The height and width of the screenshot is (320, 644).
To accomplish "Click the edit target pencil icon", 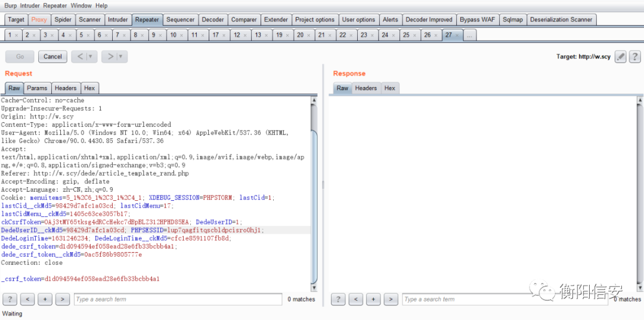I will pos(620,57).
